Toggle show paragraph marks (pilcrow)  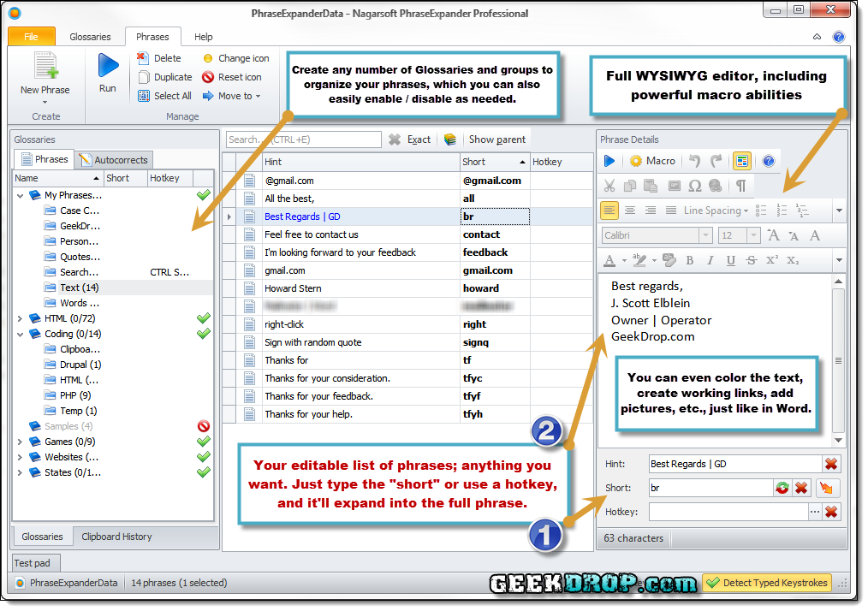click(x=740, y=186)
